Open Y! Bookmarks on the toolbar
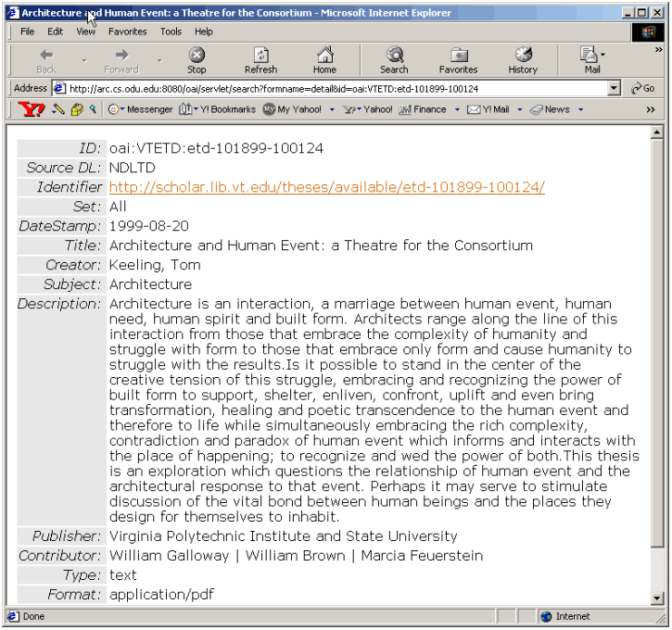672x630 pixels. [x=217, y=109]
